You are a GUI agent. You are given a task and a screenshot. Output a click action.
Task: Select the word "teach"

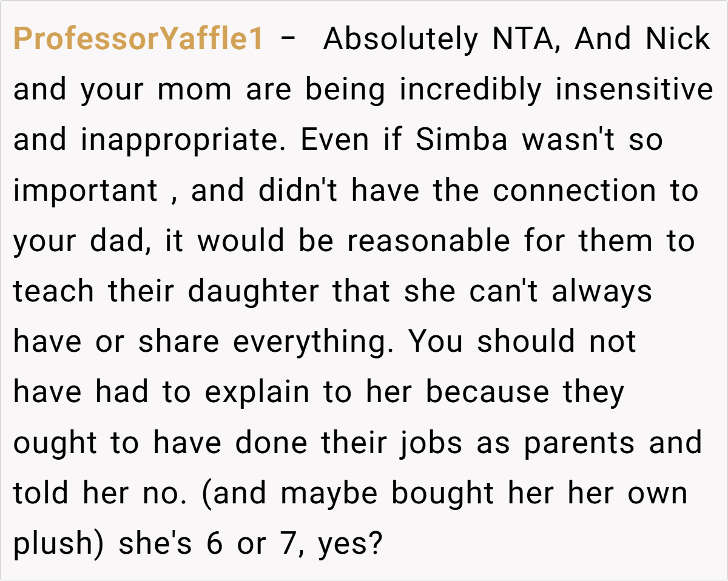click(53, 292)
